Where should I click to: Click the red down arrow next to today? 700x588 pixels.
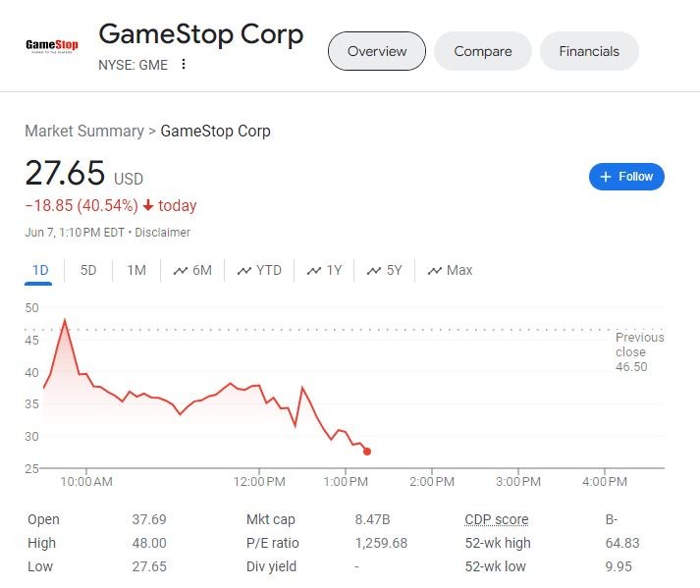[148, 206]
